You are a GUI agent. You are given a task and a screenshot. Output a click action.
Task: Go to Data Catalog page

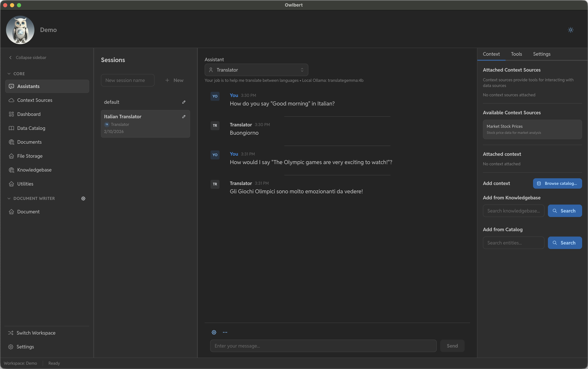click(31, 128)
